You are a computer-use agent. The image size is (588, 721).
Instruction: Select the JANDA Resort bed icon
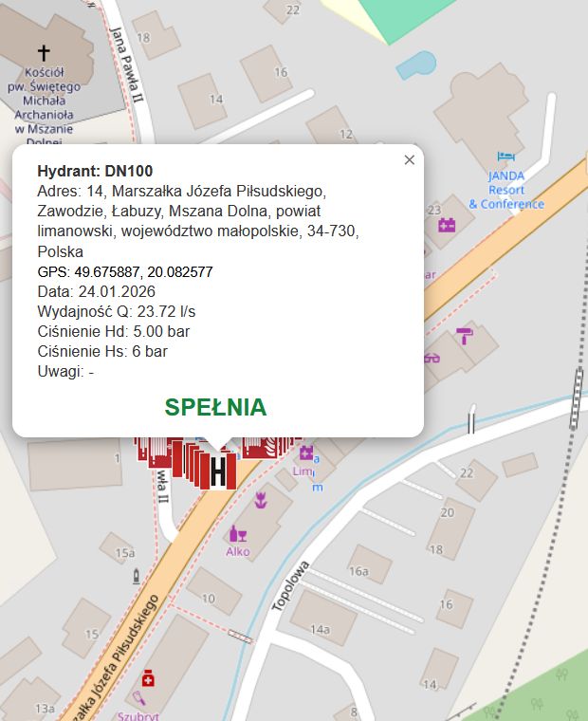pyautogui.click(x=505, y=157)
